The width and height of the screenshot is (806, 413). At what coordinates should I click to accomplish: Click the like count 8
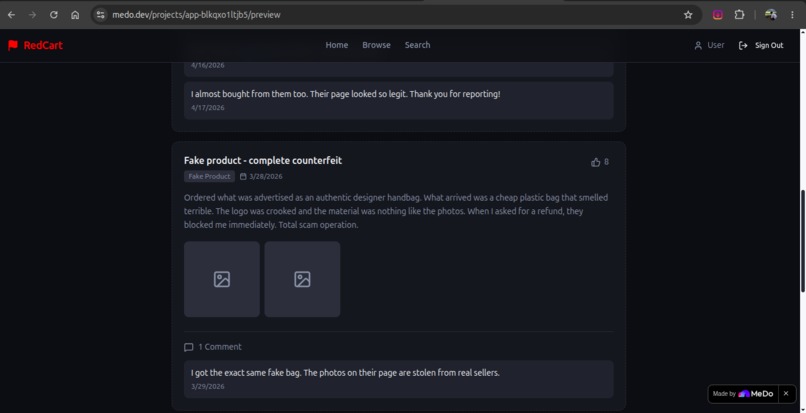(606, 162)
